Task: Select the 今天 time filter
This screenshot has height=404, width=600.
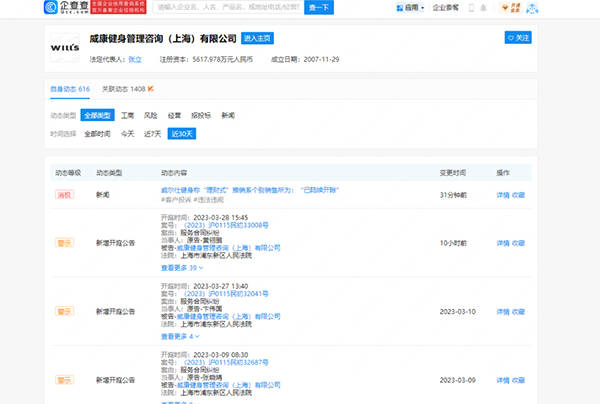Action: 127,134
